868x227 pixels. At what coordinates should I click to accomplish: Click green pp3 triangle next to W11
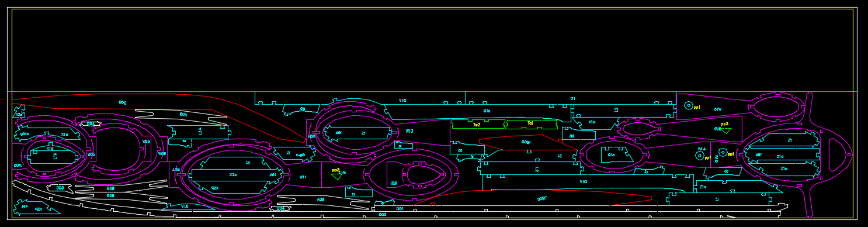tap(336, 176)
